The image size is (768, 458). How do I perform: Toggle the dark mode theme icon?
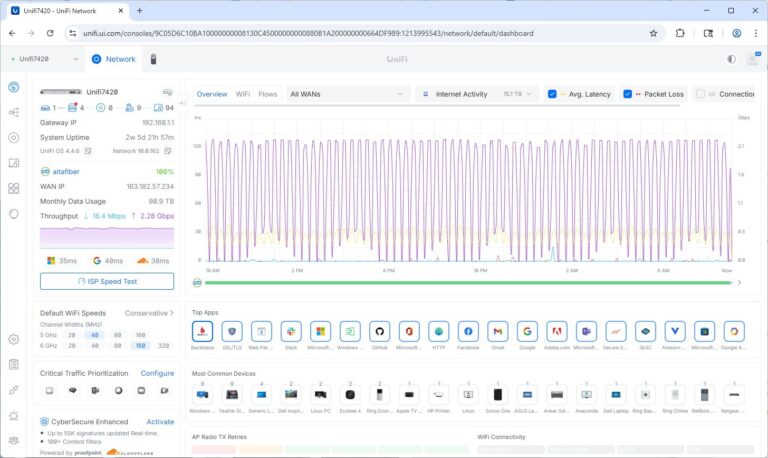click(731, 59)
